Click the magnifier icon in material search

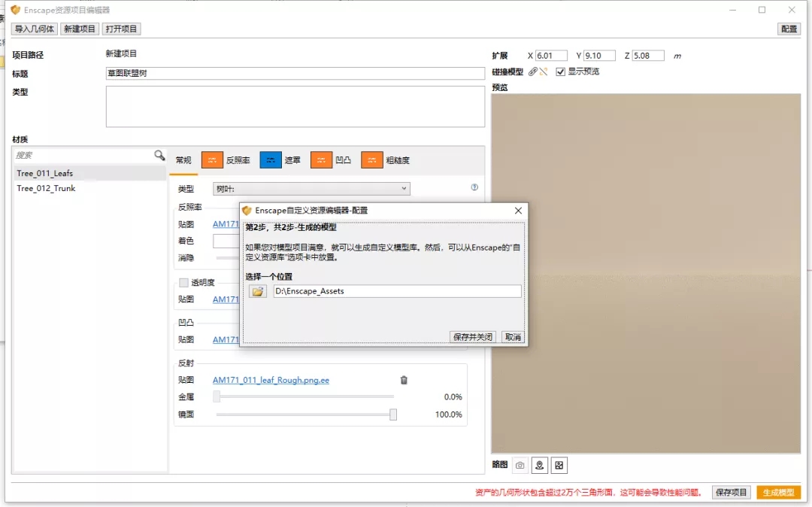[x=159, y=155]
